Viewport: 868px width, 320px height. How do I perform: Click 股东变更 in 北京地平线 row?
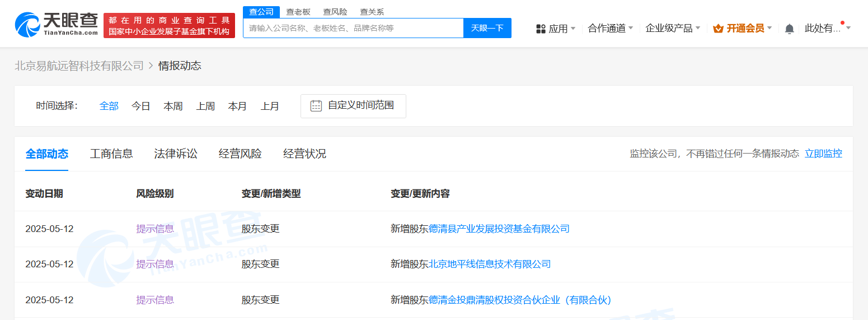pos(260,264)
